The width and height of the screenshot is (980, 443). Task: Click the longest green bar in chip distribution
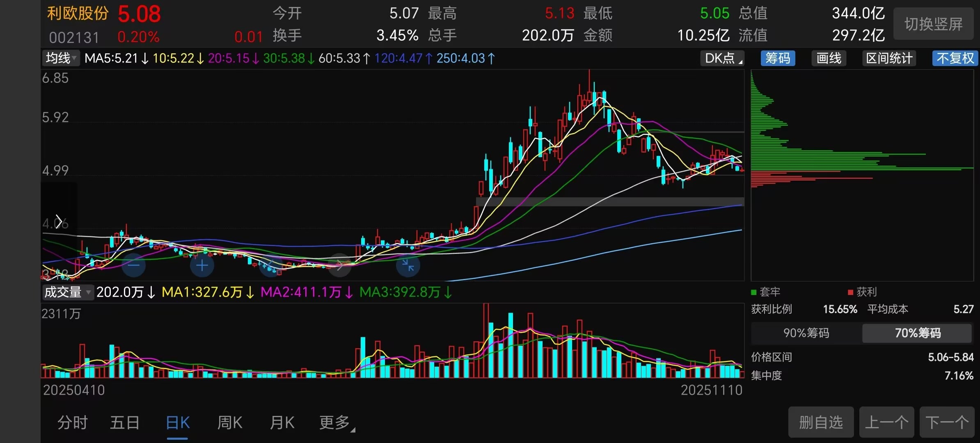[x=862, y=168]
